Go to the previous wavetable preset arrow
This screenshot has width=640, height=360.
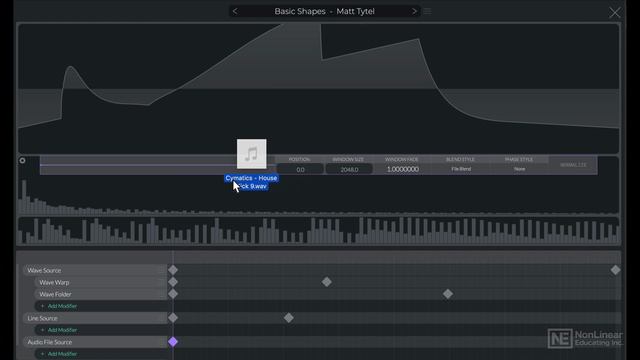click(235, 11)
